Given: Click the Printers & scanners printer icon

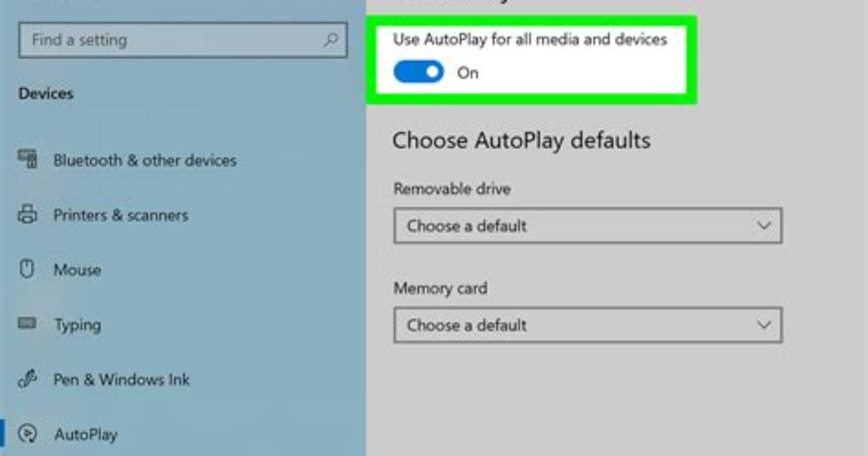Looking at the screenshot, I should coord(27,214).
